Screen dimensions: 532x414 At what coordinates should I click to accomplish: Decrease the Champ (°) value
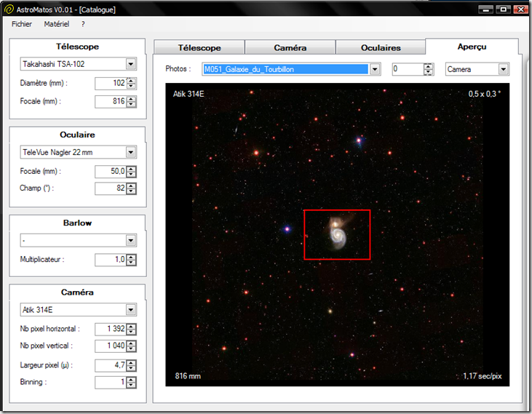pos(131,191)
